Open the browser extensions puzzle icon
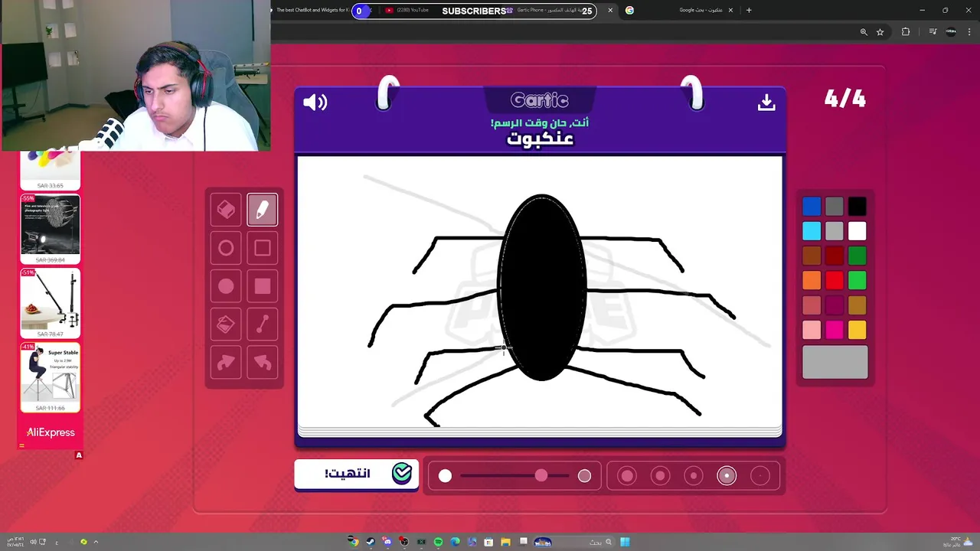The image size is (980, 551). [x=906, y=32]
